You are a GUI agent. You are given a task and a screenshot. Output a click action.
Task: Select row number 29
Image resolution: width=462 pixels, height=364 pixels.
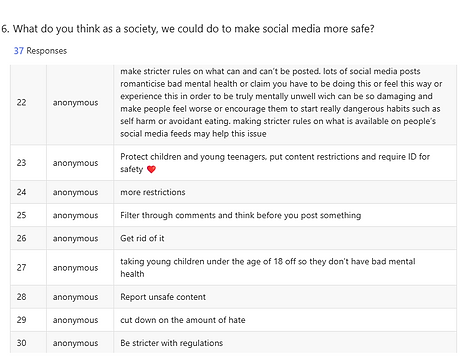click(21, 320)
